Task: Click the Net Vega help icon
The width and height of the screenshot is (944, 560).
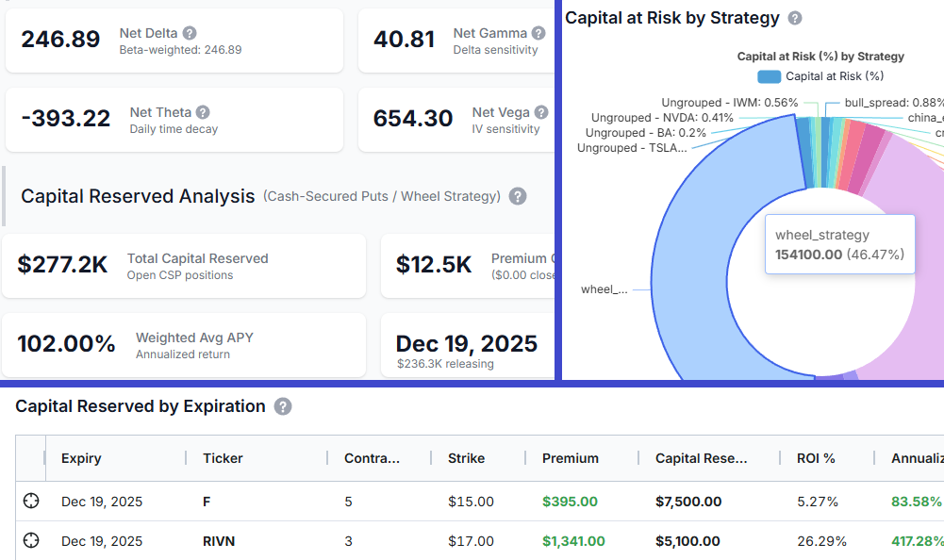Action: (540, 113)
